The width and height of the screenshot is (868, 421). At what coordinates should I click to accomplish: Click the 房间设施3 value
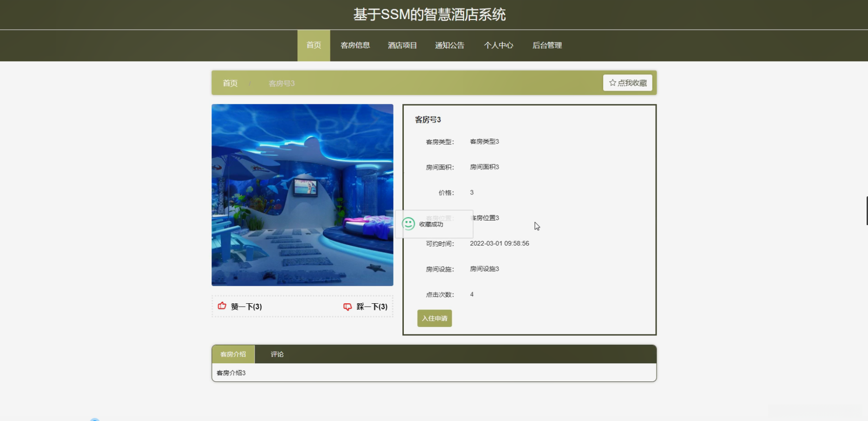tap(485, 269)
